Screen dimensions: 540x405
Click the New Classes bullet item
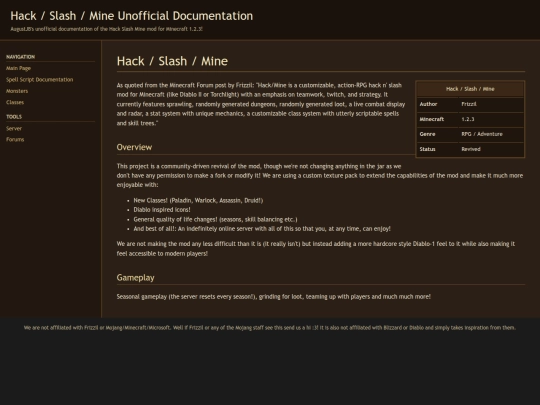tap(198, 200)
